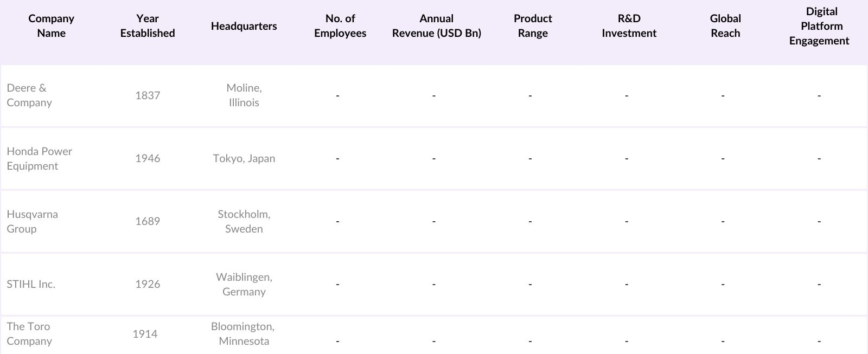This screenshot has height=354, width=868.
Task: Click the R&D Investment column header
Action: [629, 25]
